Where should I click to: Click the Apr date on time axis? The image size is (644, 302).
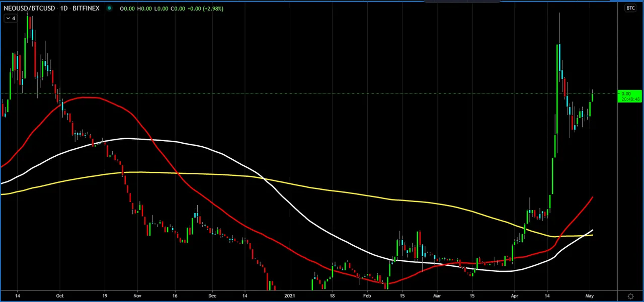514,296
